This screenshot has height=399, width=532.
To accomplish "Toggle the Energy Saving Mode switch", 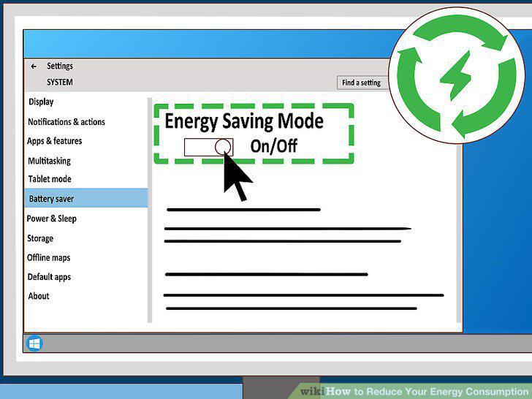I will [209, 148].
